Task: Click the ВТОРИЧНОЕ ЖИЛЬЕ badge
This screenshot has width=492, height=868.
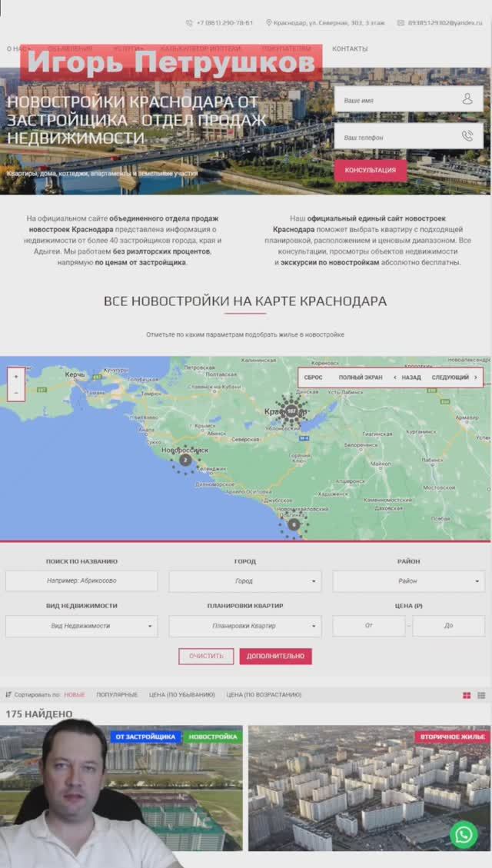Action: click(x=452, y=737)
